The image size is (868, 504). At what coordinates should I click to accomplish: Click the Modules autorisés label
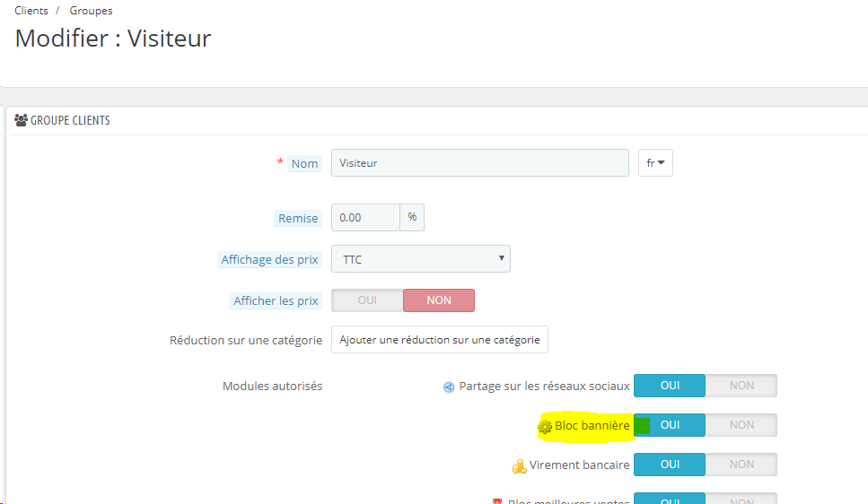tap(272, 387)
